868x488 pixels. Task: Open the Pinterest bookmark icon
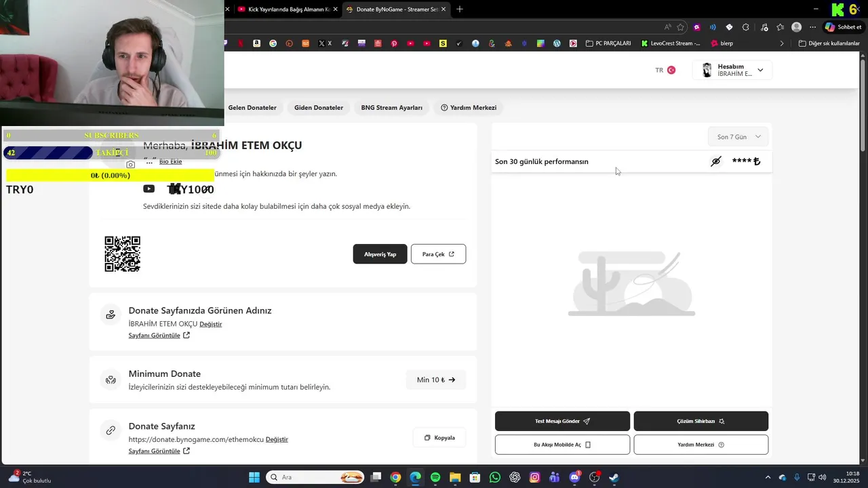pyautogui.click(x=394, y=43)
